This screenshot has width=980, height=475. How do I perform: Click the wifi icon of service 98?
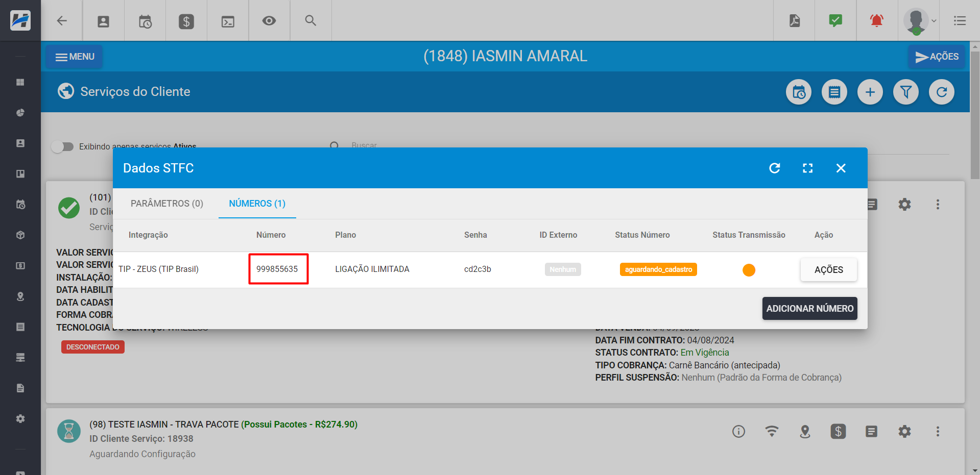click(x=772, y=432)
